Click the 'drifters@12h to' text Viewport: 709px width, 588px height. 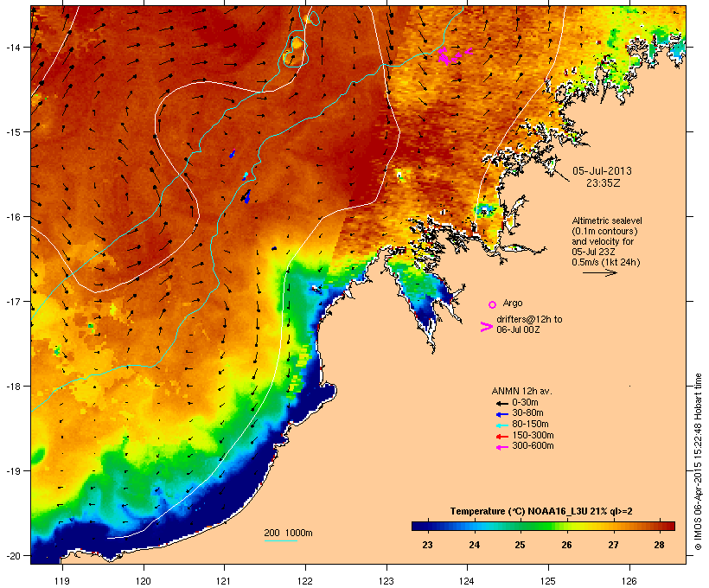pos(529,319)
